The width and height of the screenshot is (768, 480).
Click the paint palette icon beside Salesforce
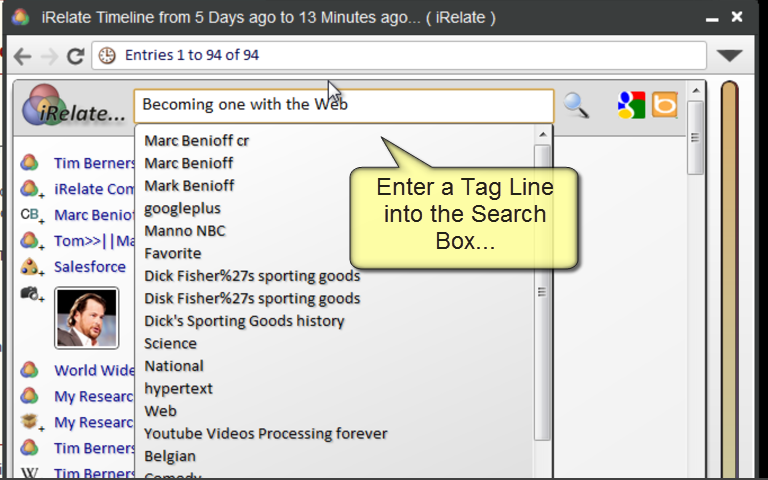(x=31, y=267)
